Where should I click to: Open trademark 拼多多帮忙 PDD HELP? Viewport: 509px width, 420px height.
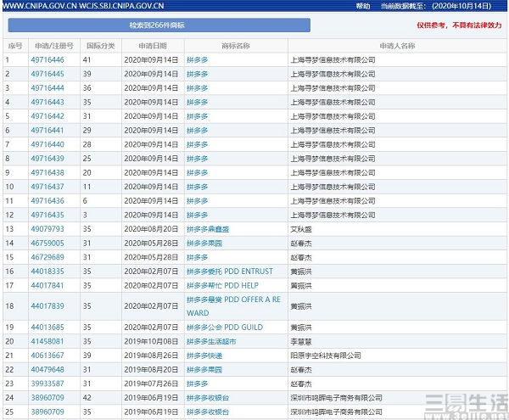point(222,286)
